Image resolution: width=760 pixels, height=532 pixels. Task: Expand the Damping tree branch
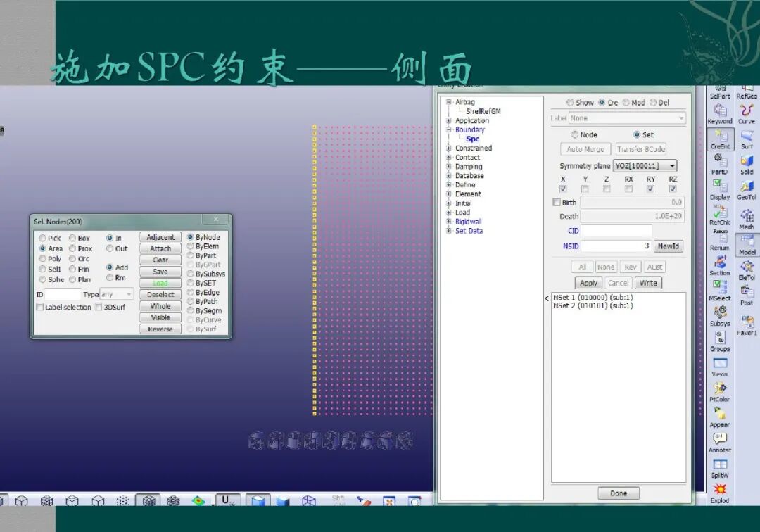coord(449,167)
